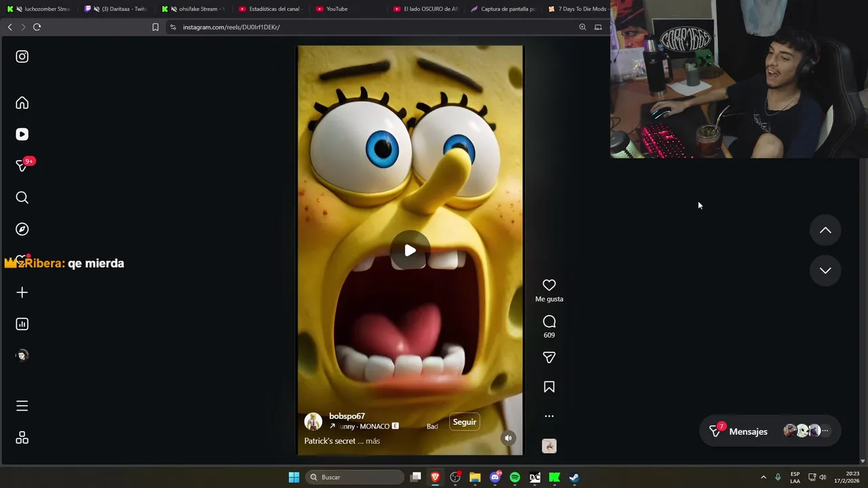Open the reel's three-dot options menu
Image resolution: width=868 pixels, height=488 pixels.
(549, 416)
